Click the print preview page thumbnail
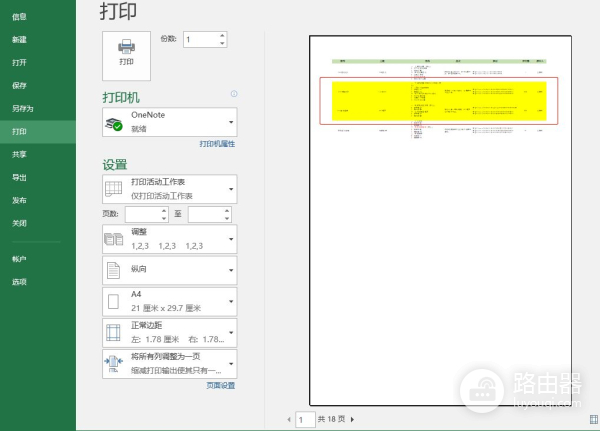This screenshot has height=431, width=600. (440, 220)
